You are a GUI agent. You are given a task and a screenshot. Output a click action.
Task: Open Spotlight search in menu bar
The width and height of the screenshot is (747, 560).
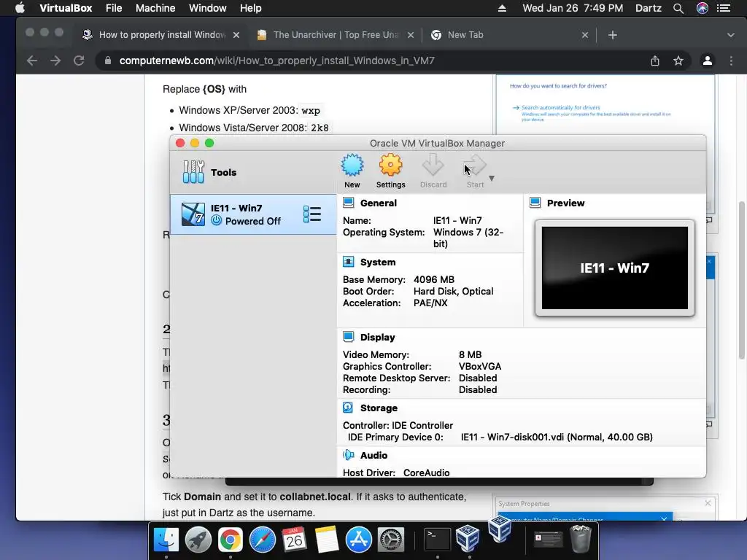678,8
